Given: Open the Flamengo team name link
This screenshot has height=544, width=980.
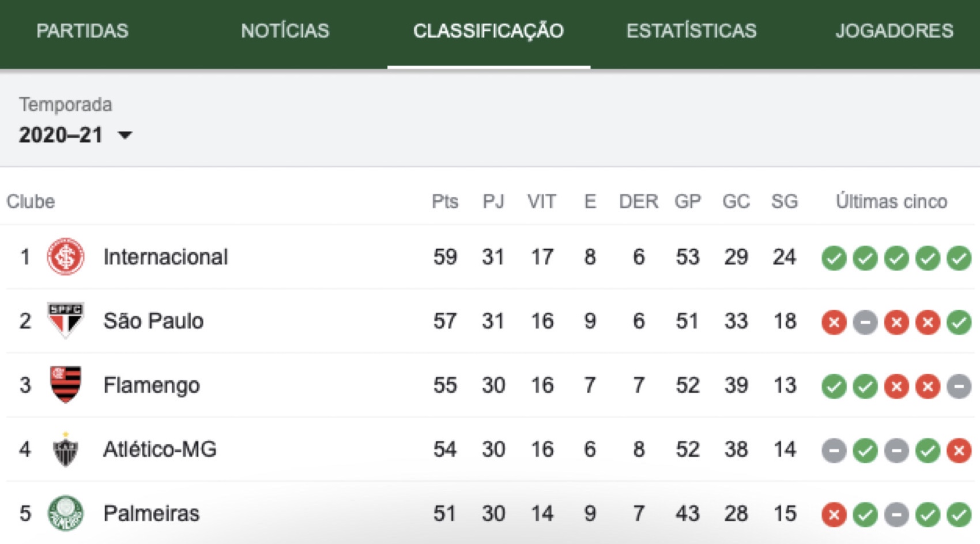Looking at the screenshot, I should pyautogui.click(x=152, y=385).
